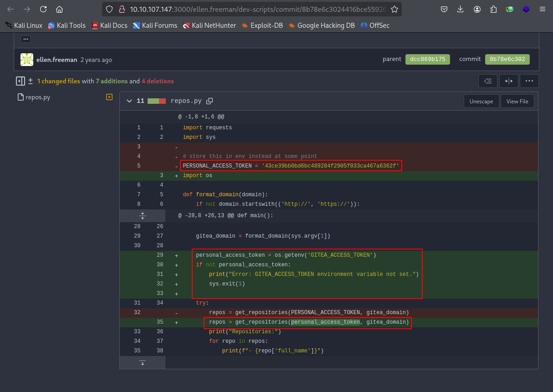
Task: Toggle whitespace display options button
Action: pyautogui.click(x=488, y=81)
